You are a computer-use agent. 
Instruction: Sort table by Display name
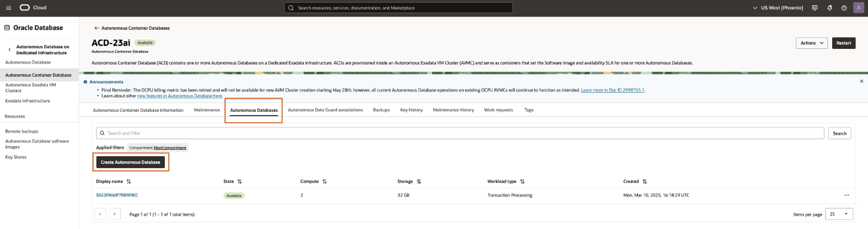tap(129, 182)
